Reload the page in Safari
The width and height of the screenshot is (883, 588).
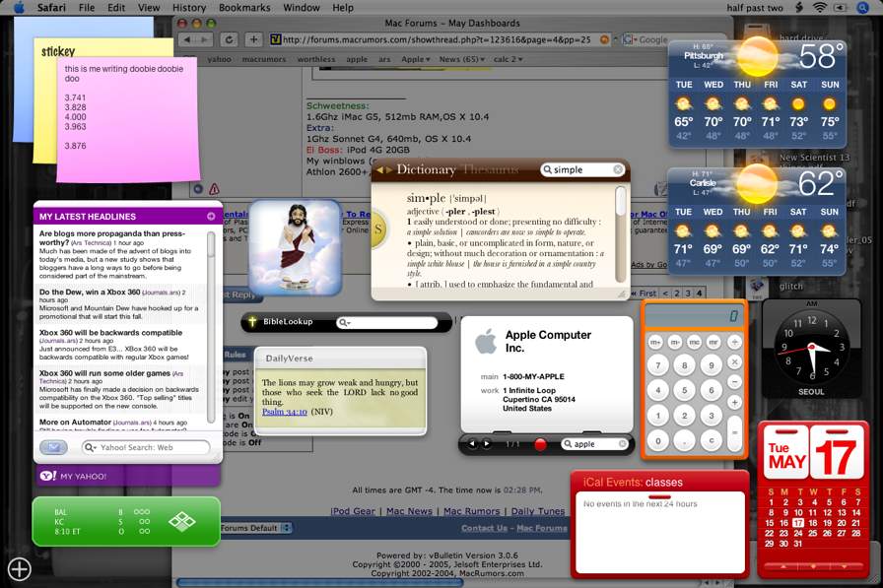(230, 40)
